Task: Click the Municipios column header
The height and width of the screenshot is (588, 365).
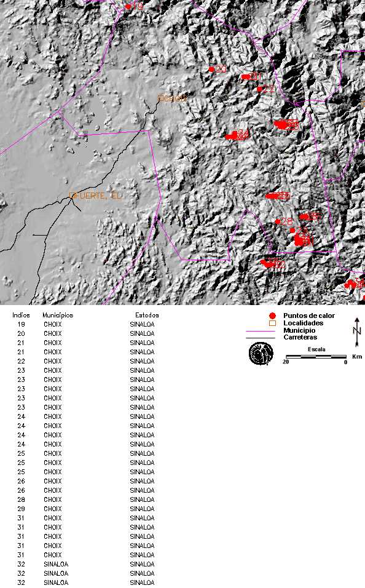Action: click(x=58, y=316)
